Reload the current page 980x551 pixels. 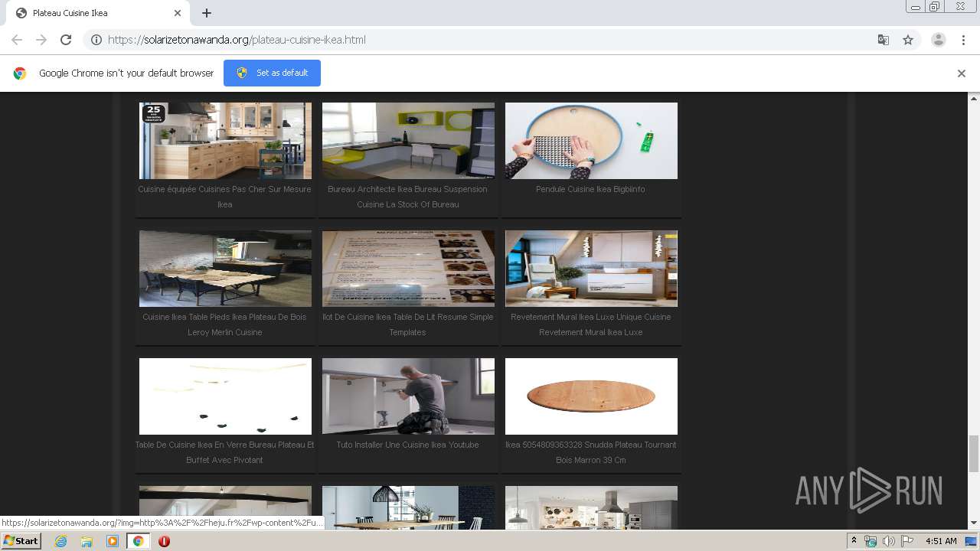click(66, 40)
